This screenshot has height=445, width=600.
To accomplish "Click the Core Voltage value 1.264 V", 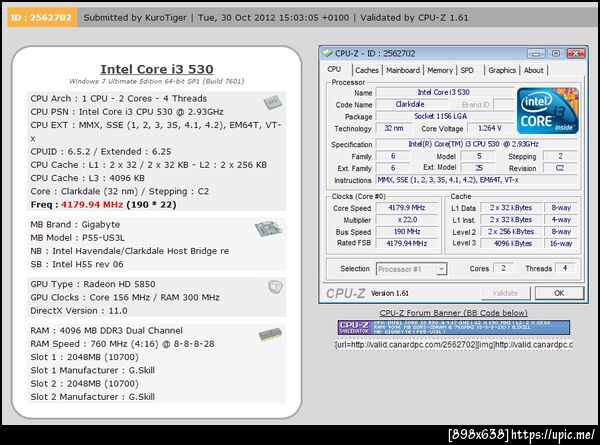I will point(490,128).
